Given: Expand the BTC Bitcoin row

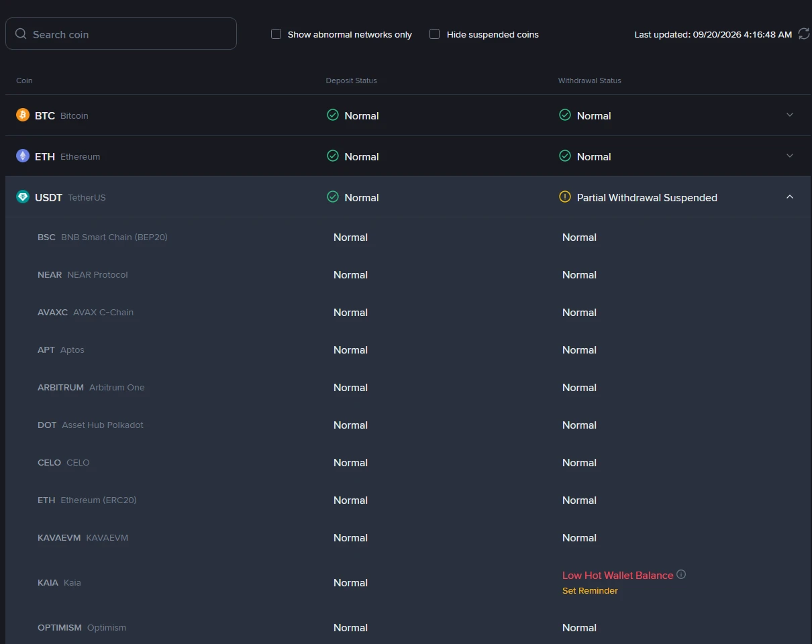Looking at the screenshot, I should coord(790,115).
